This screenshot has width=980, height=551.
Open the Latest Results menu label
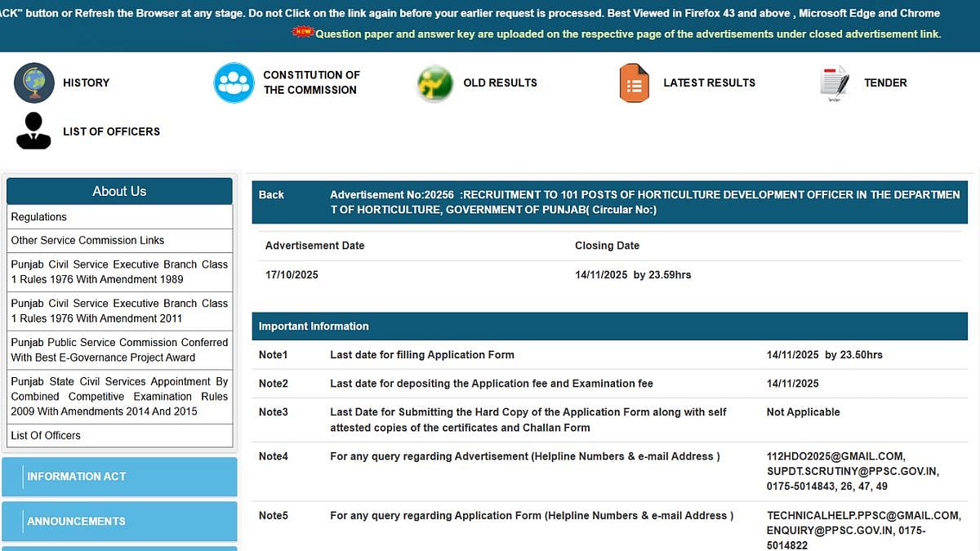click(x=709, y=82)
